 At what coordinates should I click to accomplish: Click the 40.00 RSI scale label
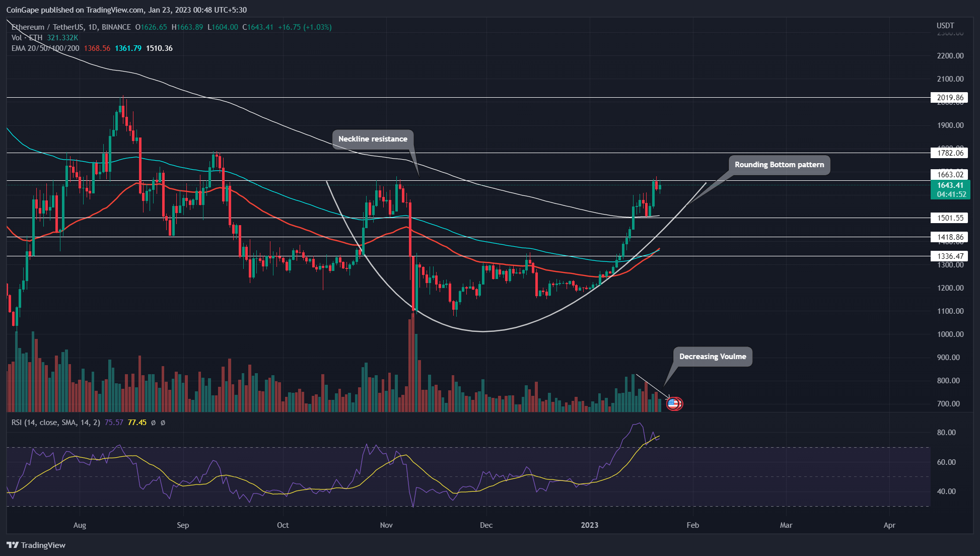946,492
